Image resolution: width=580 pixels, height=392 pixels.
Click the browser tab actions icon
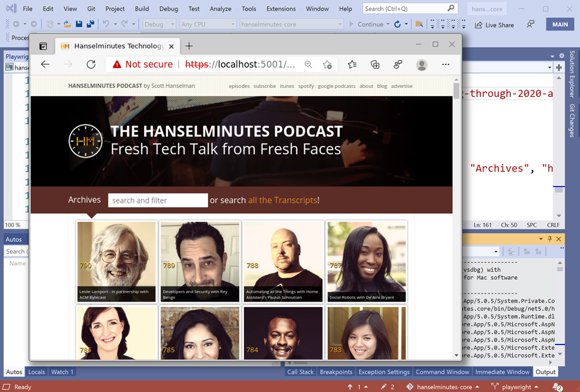[x=44, y=46]
